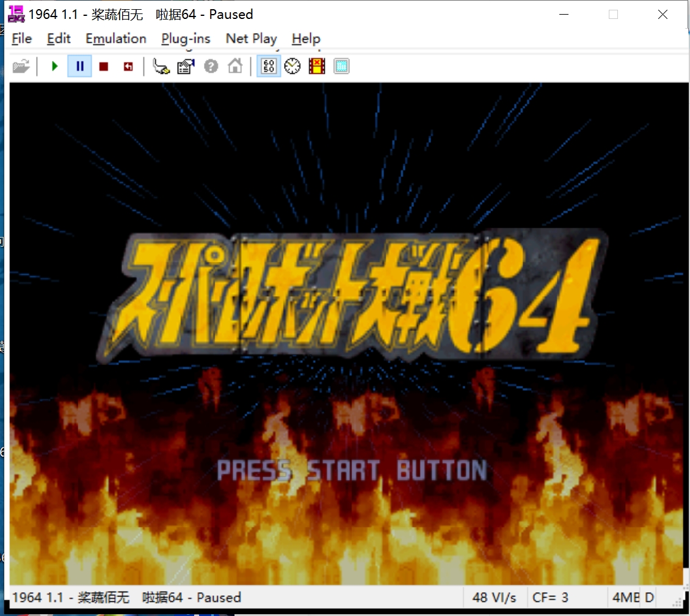
Task: Close the 1964 emulator window
Action: [663, 15]
